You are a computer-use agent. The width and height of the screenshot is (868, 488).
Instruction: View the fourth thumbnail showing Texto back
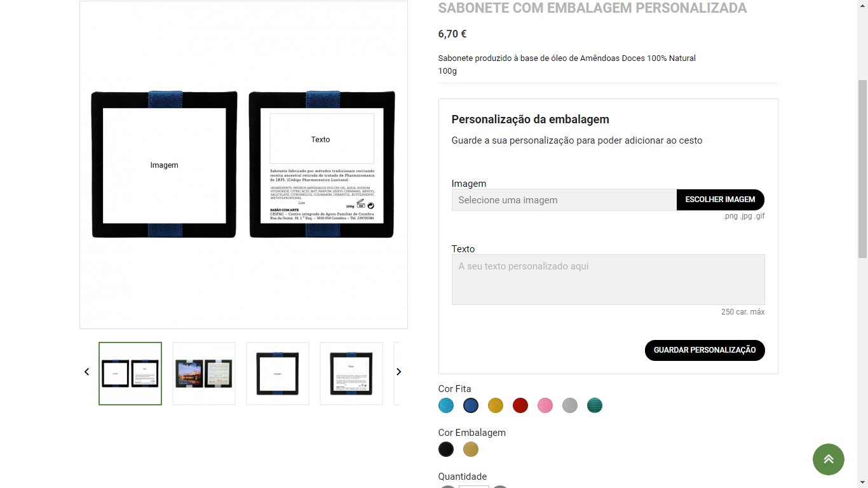(351, 374)
